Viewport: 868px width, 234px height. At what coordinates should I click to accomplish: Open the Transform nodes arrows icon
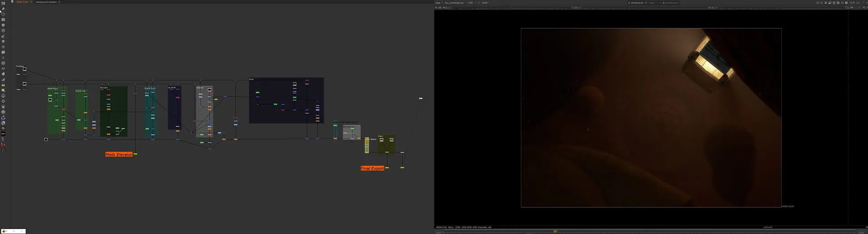point(3,47)
